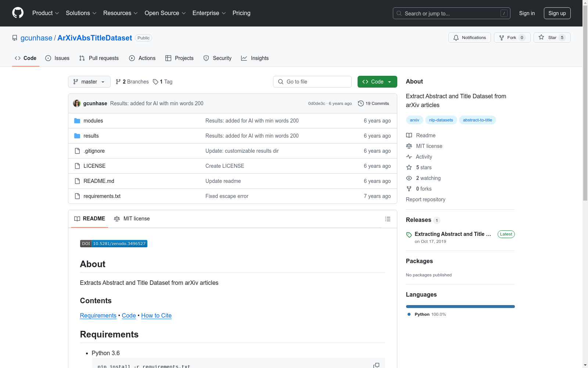Open the gcunhase owner profile link
This screenshot has width=588, height=368.
click(36, 38)
